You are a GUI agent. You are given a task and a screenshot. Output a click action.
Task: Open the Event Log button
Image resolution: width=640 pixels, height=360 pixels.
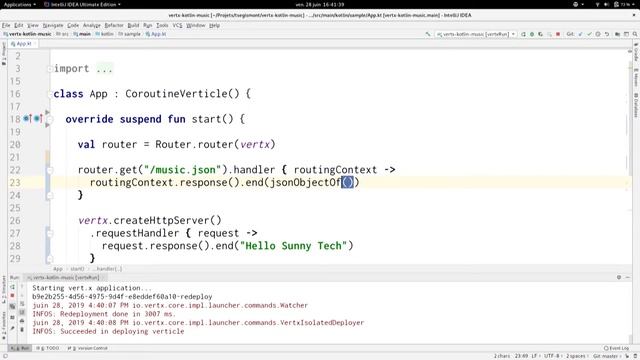tap(617, 348)
